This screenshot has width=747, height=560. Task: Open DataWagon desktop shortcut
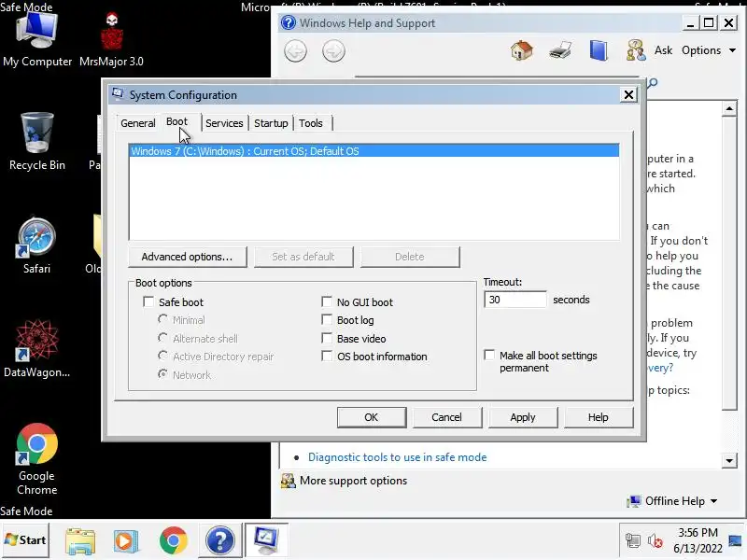click(36, 348)
